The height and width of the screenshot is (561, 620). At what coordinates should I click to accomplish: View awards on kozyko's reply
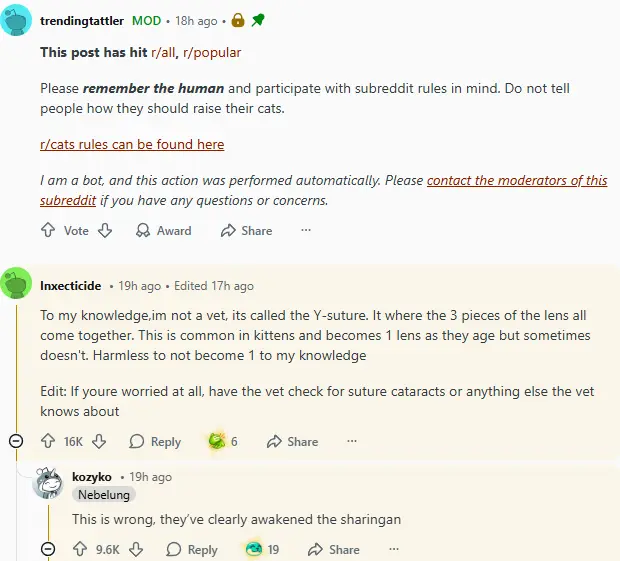(262, 549)
